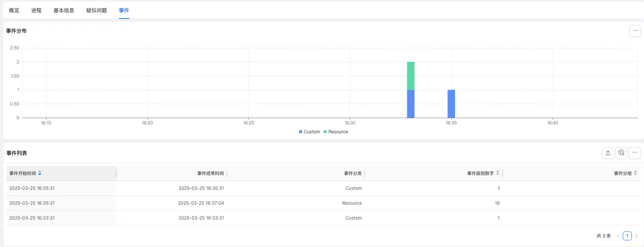This screenshot has width=644, height=247.
Task: Toggle the Resource series in chart legend
Action: (x=335, y=132)
